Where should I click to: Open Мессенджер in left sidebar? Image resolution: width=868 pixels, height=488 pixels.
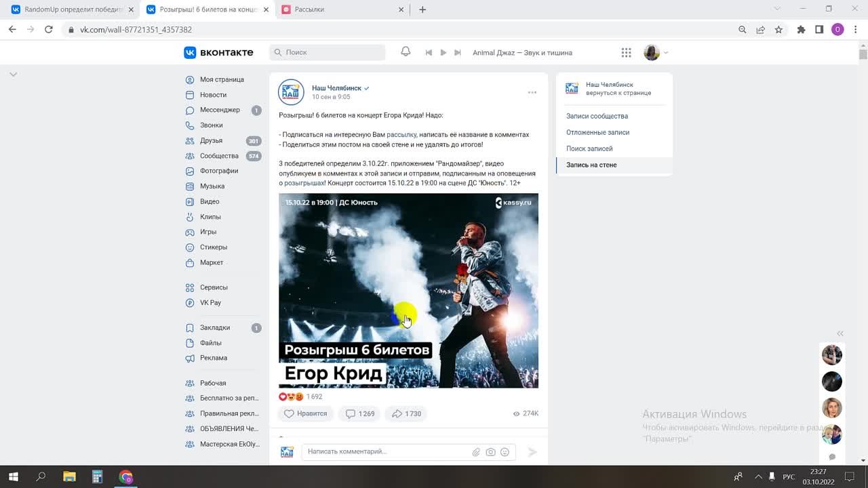220,110
